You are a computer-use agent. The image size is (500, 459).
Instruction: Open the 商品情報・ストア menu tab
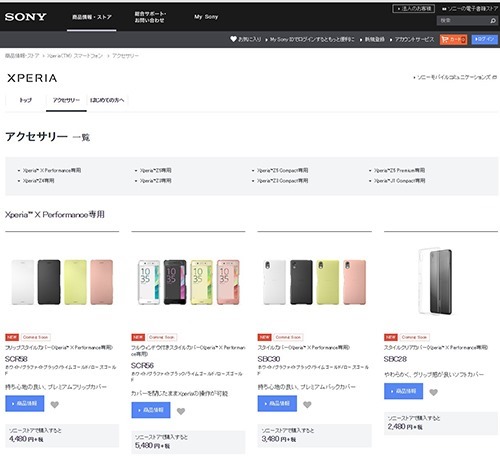[x=92, y=17]
